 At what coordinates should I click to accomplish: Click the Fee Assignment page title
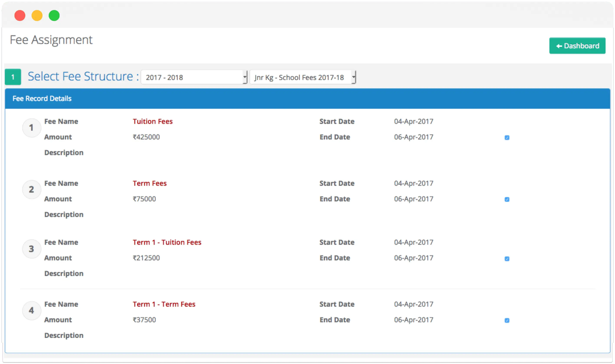click(x=51, y=40)
